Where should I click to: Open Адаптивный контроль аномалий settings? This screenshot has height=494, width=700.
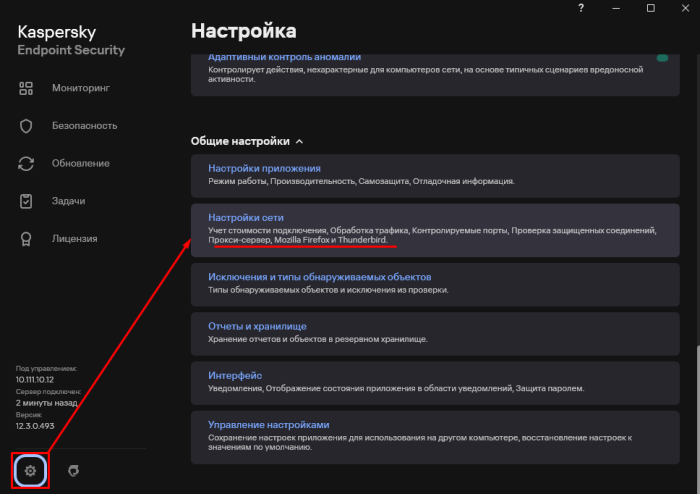tap(284, 57)
